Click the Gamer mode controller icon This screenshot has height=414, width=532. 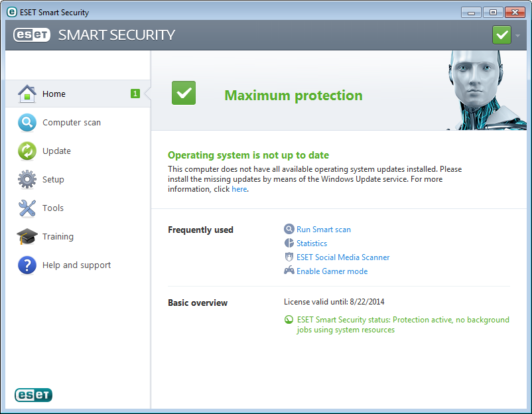click(289, 271)
